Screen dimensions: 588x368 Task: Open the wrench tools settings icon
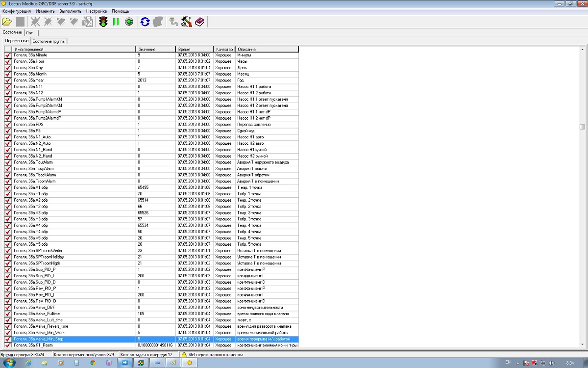click(186, 22)
